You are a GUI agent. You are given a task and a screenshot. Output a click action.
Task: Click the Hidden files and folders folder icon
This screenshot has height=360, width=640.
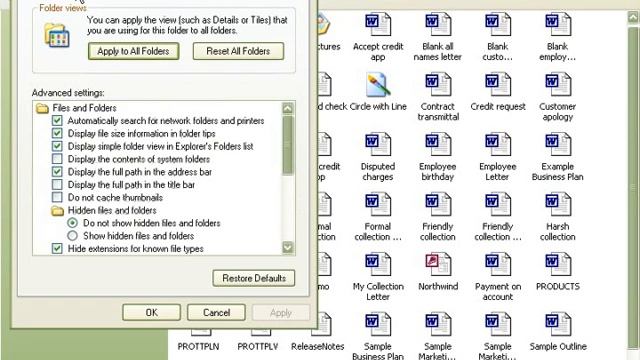[58, 211]
